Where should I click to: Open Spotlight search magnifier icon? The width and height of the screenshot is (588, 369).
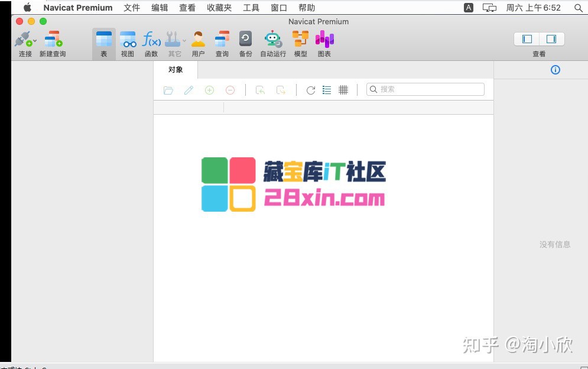pos(579,8)
